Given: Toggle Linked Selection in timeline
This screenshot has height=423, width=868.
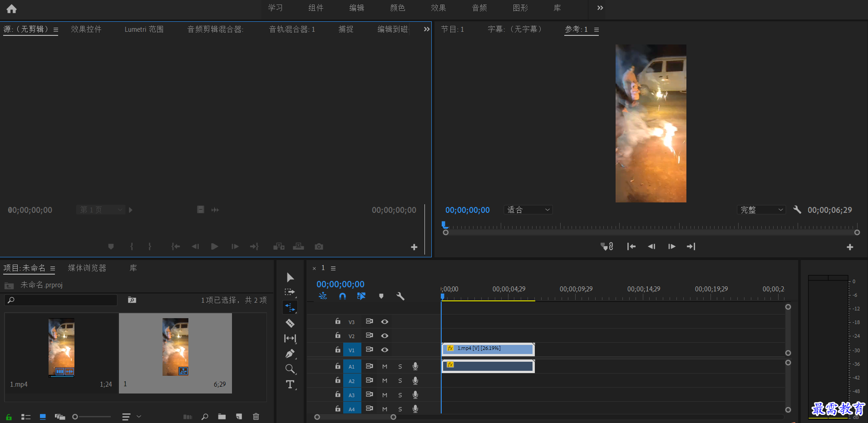Looking at the screenshot, I should (361, 296).
